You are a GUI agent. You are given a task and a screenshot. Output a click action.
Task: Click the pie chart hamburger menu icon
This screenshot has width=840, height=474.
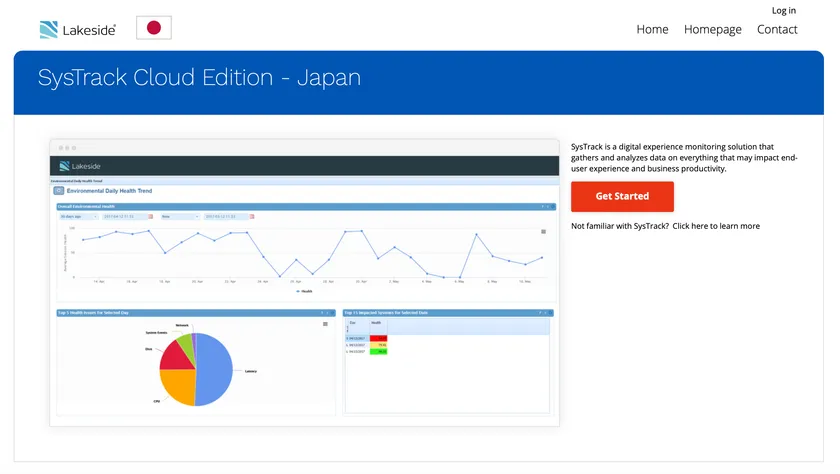click(325, 324)
